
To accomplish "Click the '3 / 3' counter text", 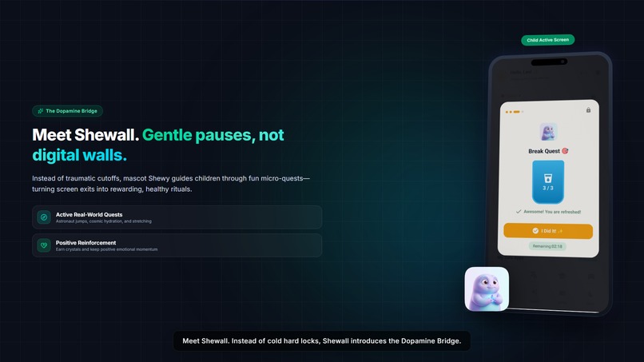I will pyautogui.click(x=548, y=188).
